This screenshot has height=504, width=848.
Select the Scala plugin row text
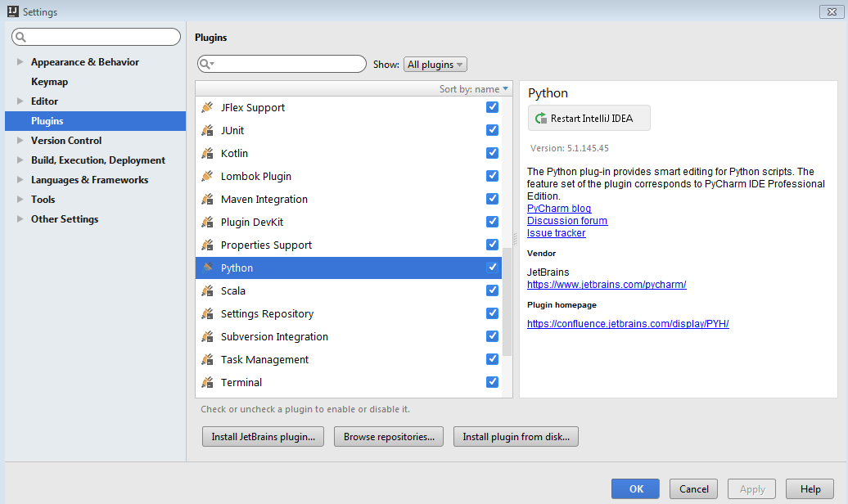(233, 290)
